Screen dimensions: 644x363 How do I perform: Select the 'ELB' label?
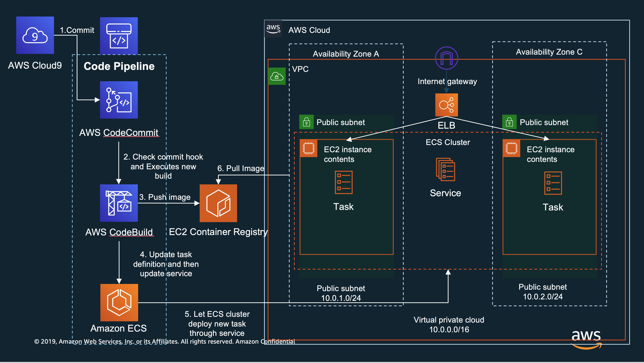[446, 125]
